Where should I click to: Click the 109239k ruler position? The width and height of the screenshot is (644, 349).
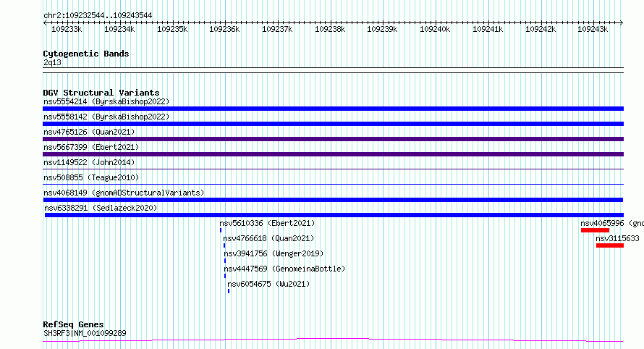coord(382,29)
